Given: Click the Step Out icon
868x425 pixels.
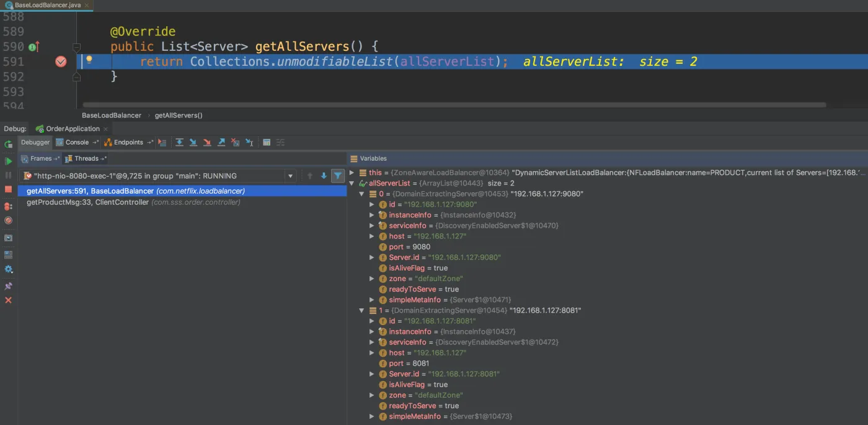Looking at the screenshot, I should tap(221, 143).
